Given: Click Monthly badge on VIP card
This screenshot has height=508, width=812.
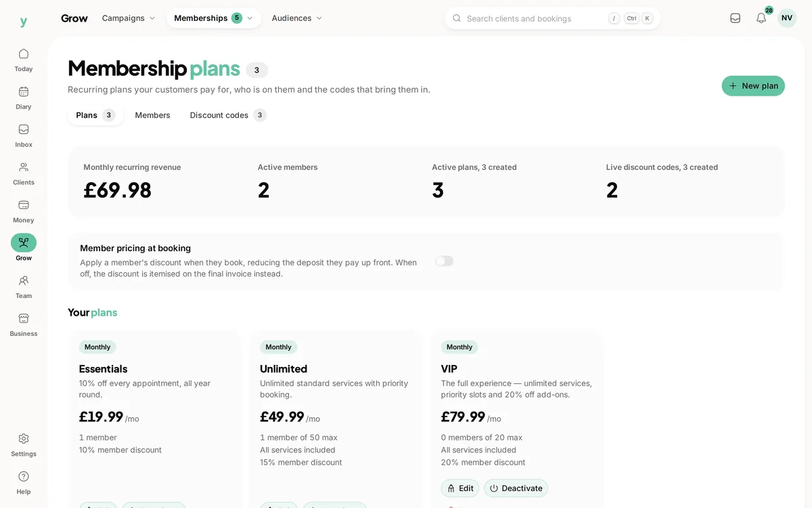Looking at the screenshot, I should [x=459, y=347].
